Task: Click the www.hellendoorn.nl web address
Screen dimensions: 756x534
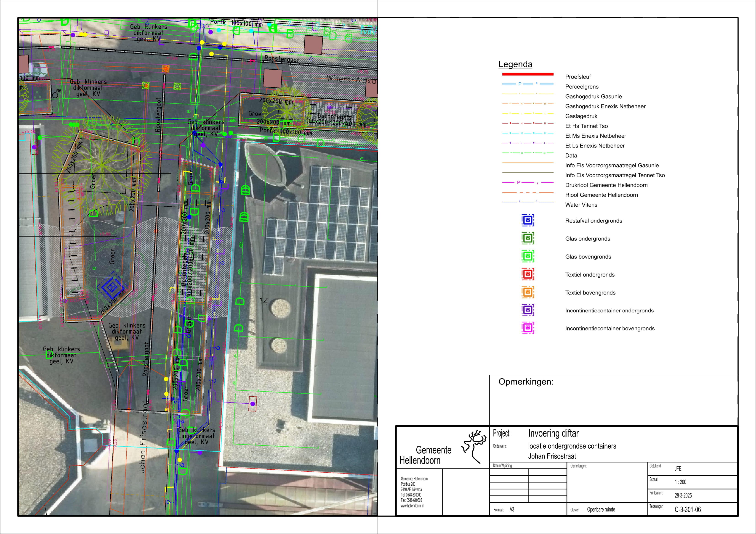Action: (x=412, y=506)
